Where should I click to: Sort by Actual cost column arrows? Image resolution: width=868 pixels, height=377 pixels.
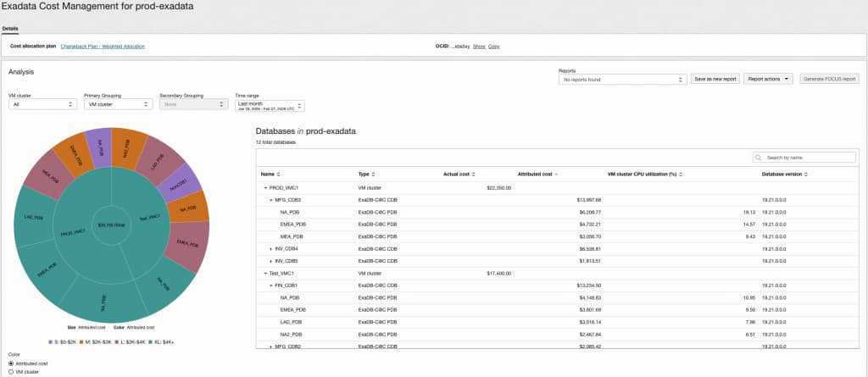[473, 175]
